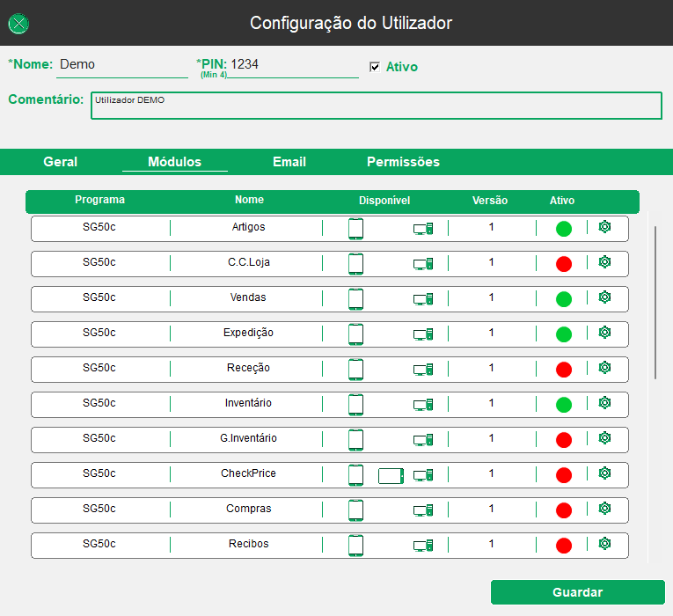Go to the Permissões tab
The width and height of the screenshot is (673, 616).
403,162
